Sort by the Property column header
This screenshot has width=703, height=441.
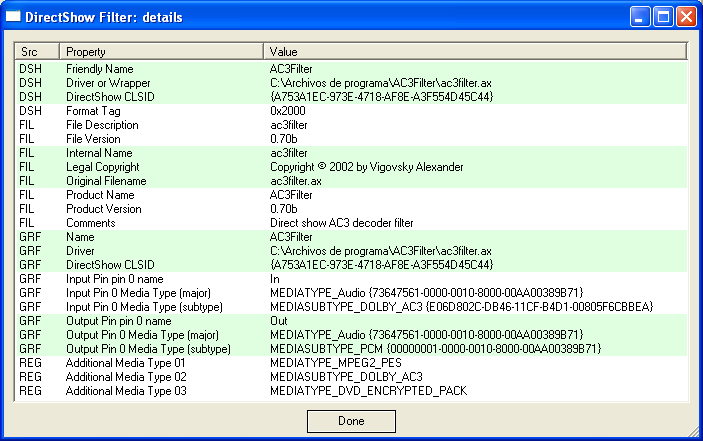point(161,52)
